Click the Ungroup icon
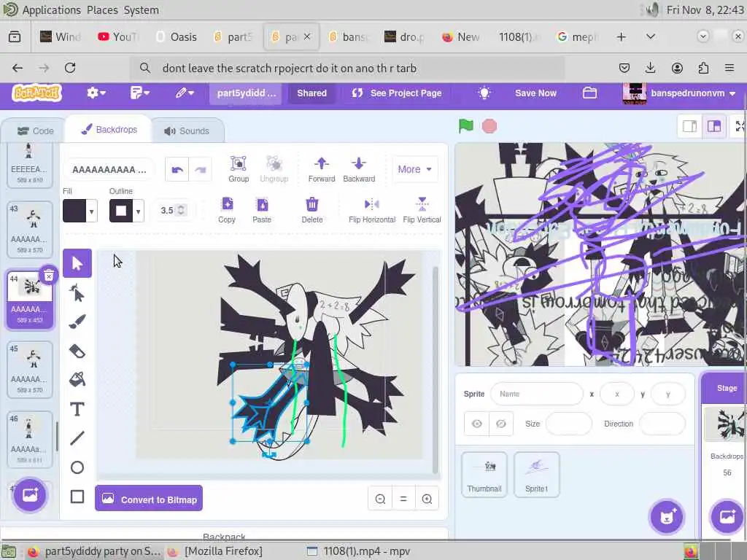747x560 pixels. pos(274,169)
